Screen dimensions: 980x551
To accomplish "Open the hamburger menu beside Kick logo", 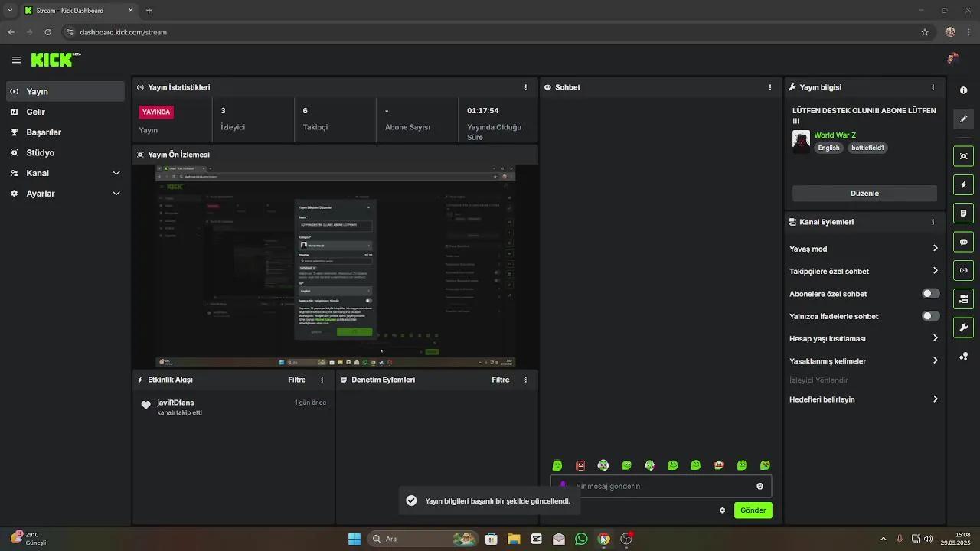I will 16,60.
